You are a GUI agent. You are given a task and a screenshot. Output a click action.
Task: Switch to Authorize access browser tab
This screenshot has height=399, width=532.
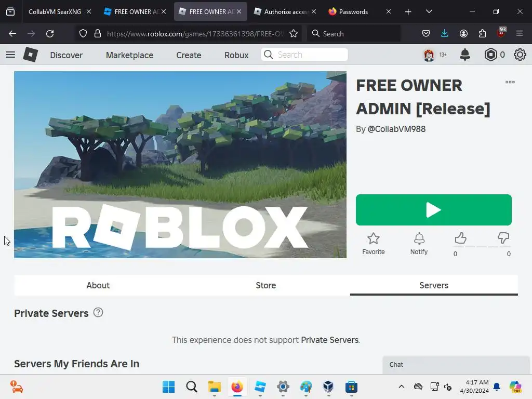286,11
